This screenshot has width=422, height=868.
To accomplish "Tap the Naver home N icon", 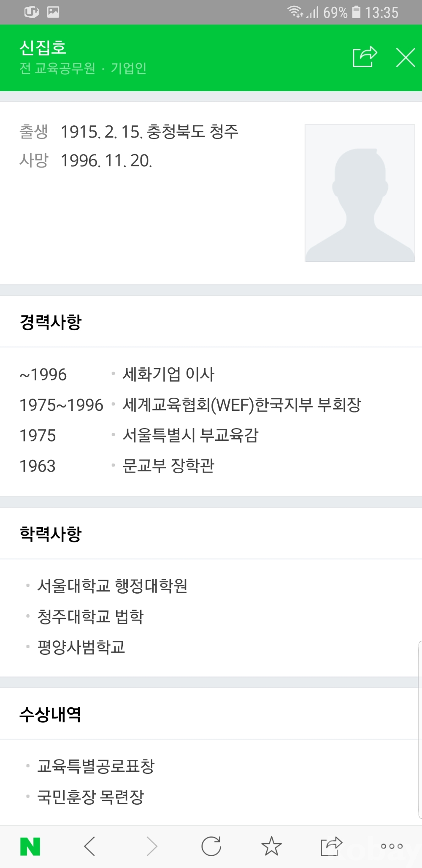I will click(x=30, y=846).
